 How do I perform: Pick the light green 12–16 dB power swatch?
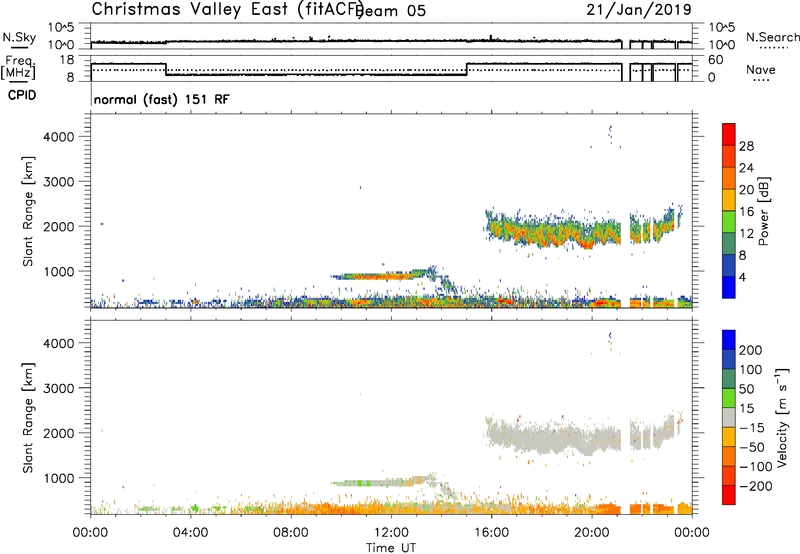coord(729,221)
